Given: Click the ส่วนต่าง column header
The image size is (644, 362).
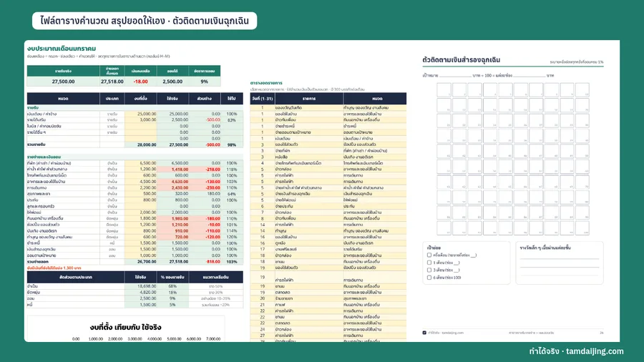Looking at the screenshot, I should 205,99.
